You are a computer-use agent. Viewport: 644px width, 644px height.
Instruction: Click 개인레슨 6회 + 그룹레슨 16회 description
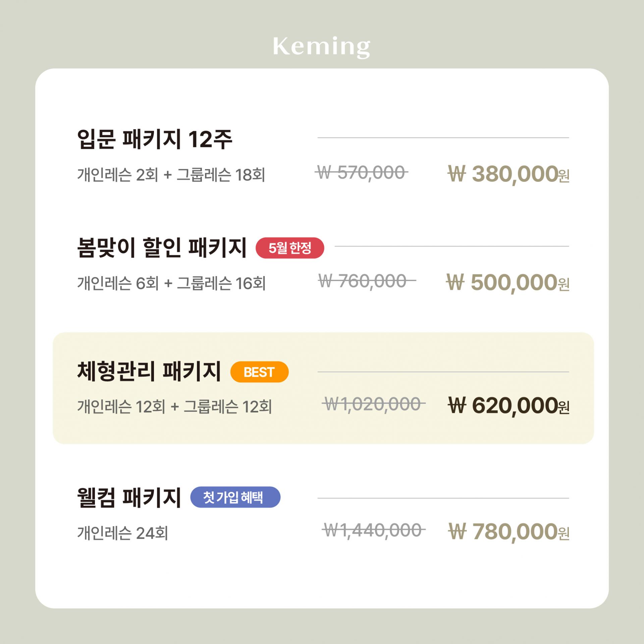[171, 283]
